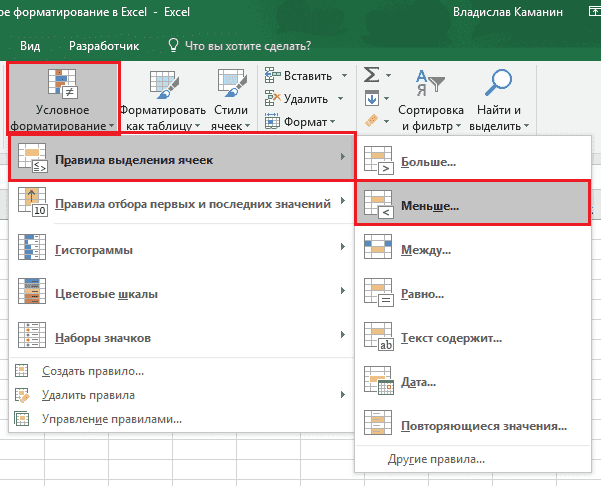Image resolution: width=601 pixels, height=486 pixels.
Task: Expand the Clear dropdown arrow
Action: [386, 122]
